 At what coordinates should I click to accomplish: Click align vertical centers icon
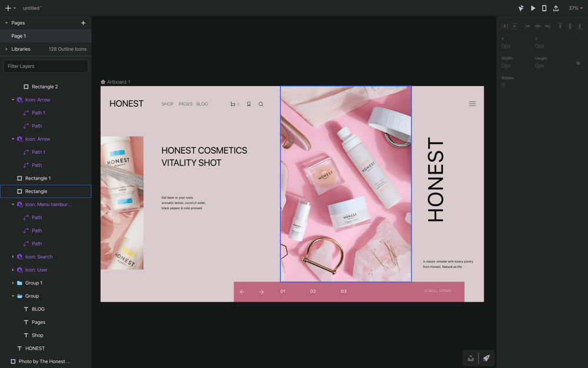(570, 26)
